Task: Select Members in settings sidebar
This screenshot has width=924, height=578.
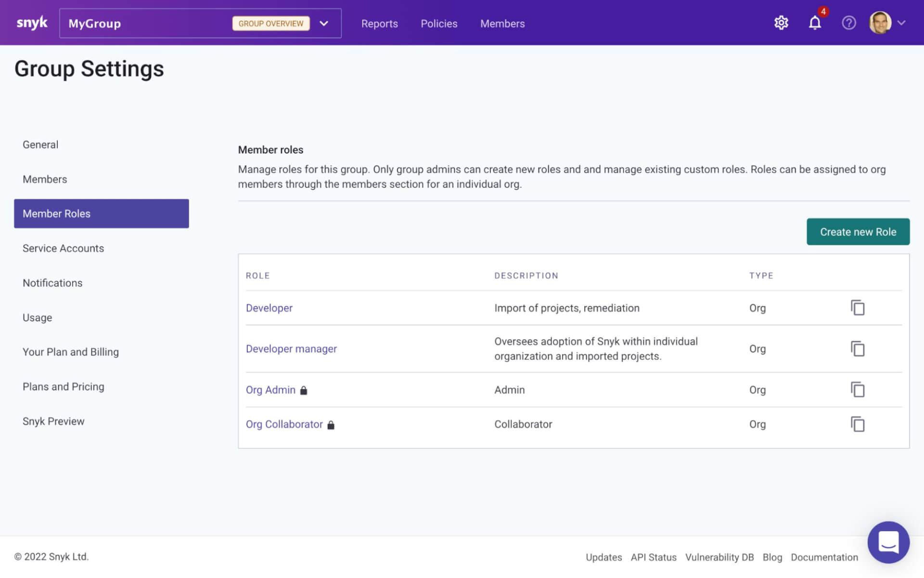Action: 102,179
